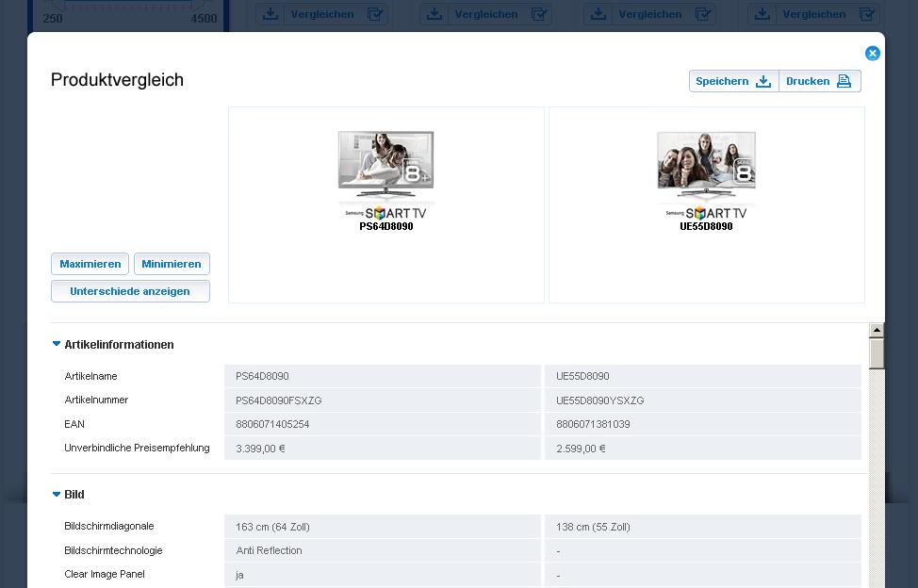Toggle compare checkbox after fourth background Vergleichen
Viewport: 918px width, 588px height.
[866, 13]
